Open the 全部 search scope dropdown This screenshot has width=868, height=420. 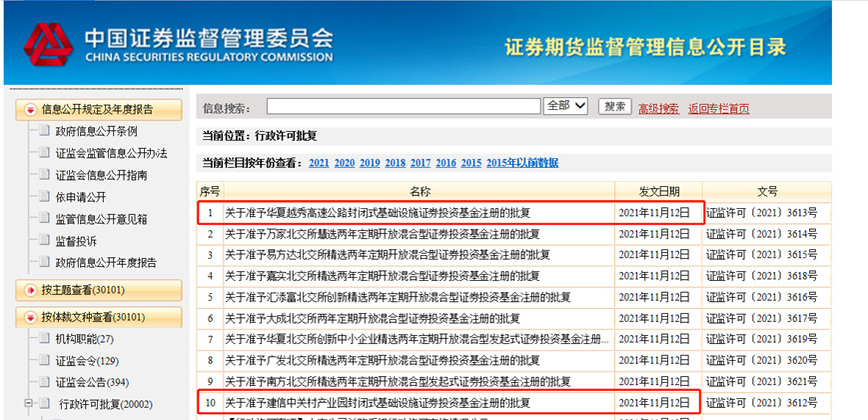point(565,106)
